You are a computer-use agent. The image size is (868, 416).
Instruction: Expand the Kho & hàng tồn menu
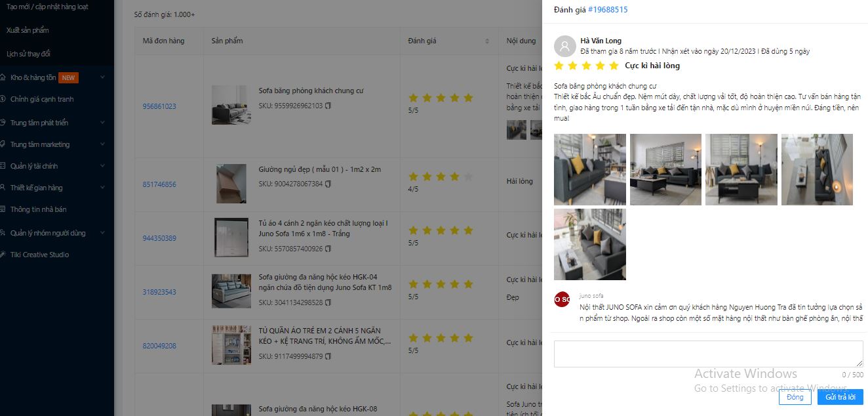point(102,77)
